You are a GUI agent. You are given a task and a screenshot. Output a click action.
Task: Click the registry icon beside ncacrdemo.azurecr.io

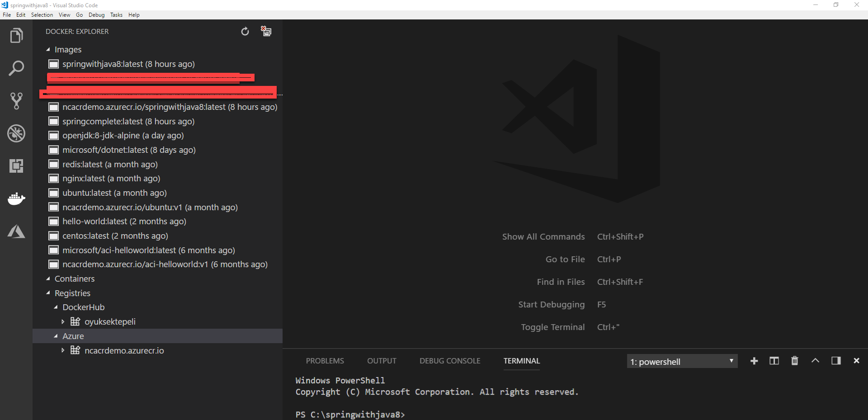(x=75, y=350)
